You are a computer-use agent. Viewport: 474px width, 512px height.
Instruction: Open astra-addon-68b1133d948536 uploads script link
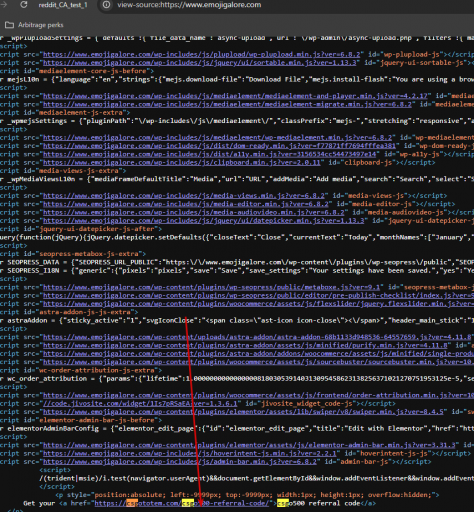coord(257,337)
